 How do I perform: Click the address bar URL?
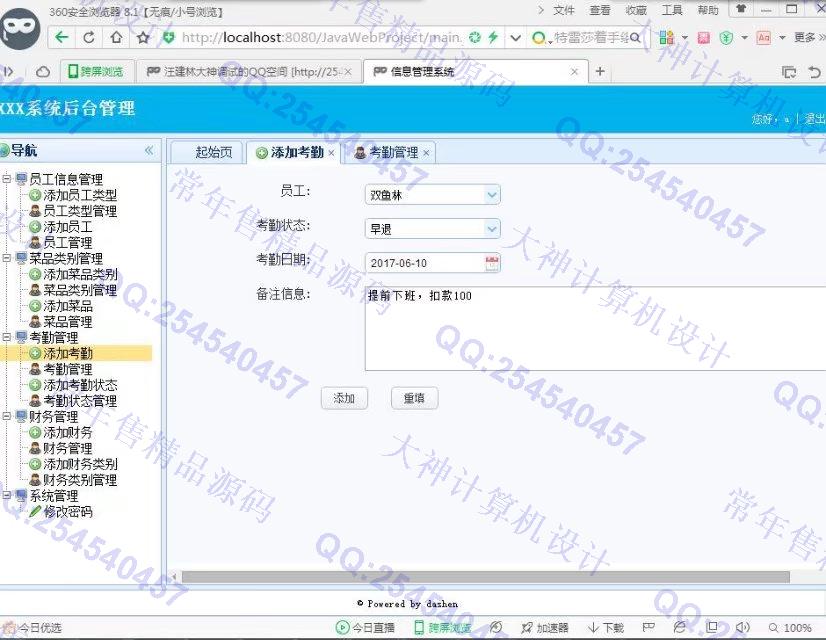coord(320,37)
